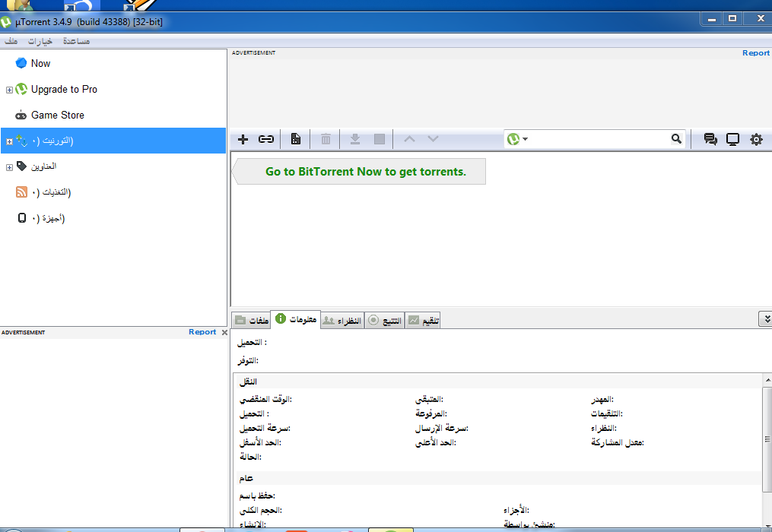
Task: Click the سرعة الإرسال label
Action: (x=442, y=428)
